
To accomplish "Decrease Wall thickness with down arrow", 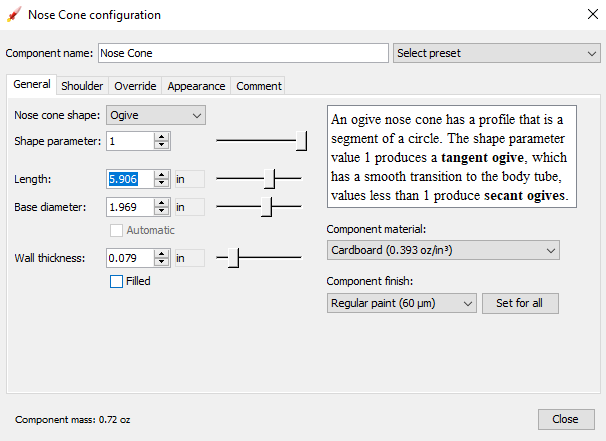I will point(161,263).
